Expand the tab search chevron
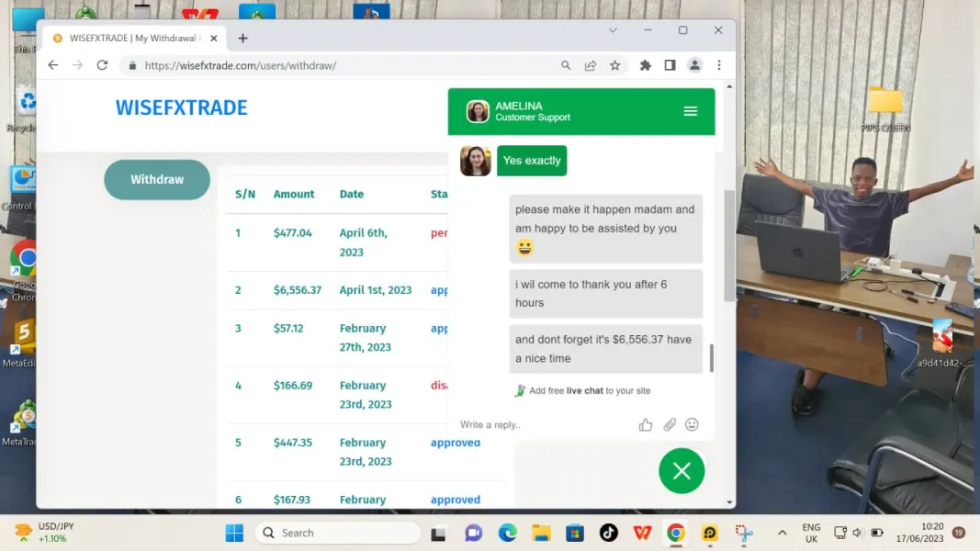980x551 pixels. [x=613, y=30]
